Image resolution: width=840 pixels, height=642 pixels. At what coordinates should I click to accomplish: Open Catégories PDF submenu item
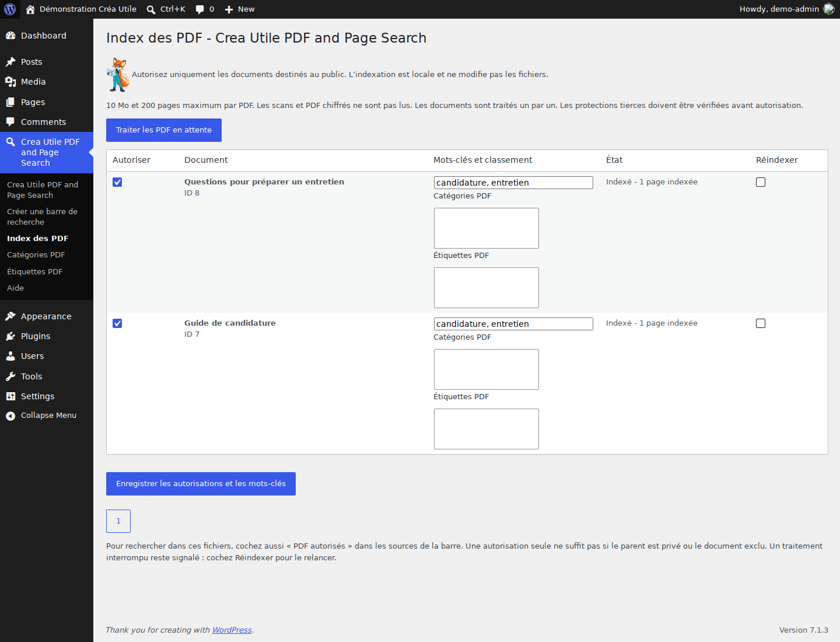click(47, 255)
